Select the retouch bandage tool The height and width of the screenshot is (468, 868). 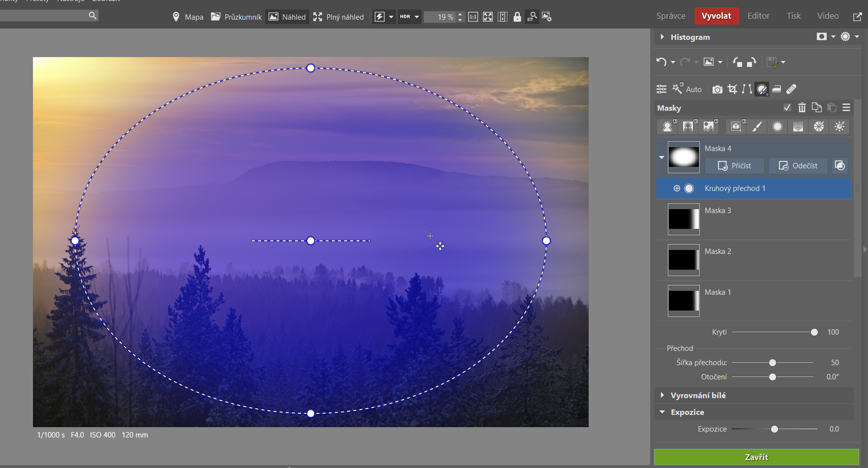(x=791, y=89)
